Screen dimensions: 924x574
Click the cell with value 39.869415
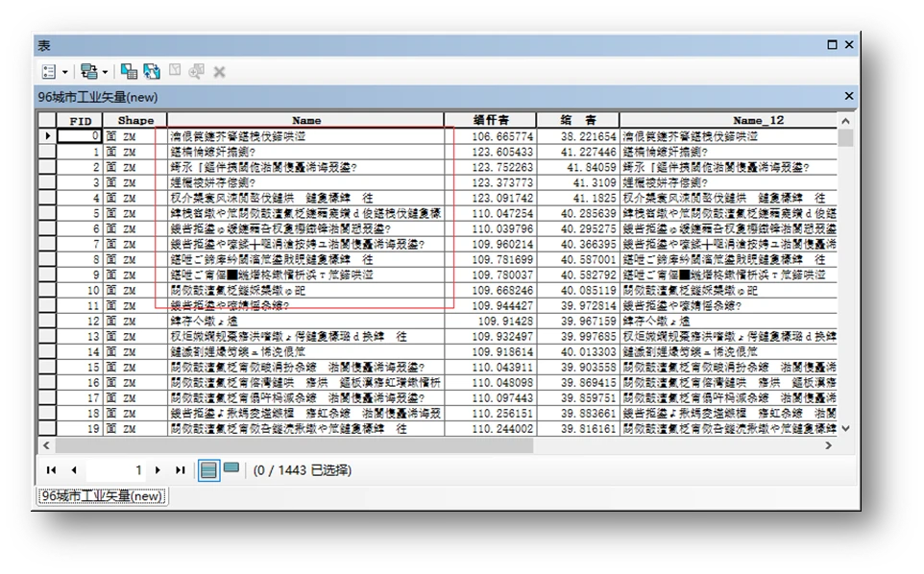pyautogui.click(x=577, y=383)
